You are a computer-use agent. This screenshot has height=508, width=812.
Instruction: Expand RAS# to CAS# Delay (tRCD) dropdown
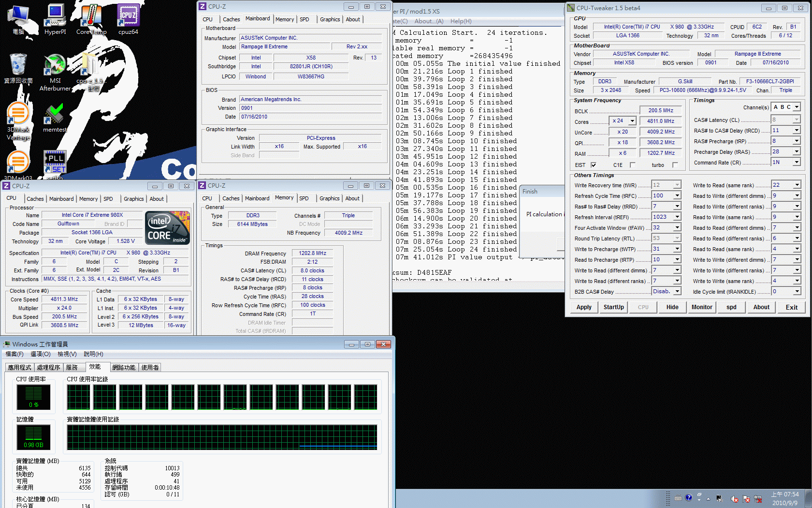pos(797,130)
